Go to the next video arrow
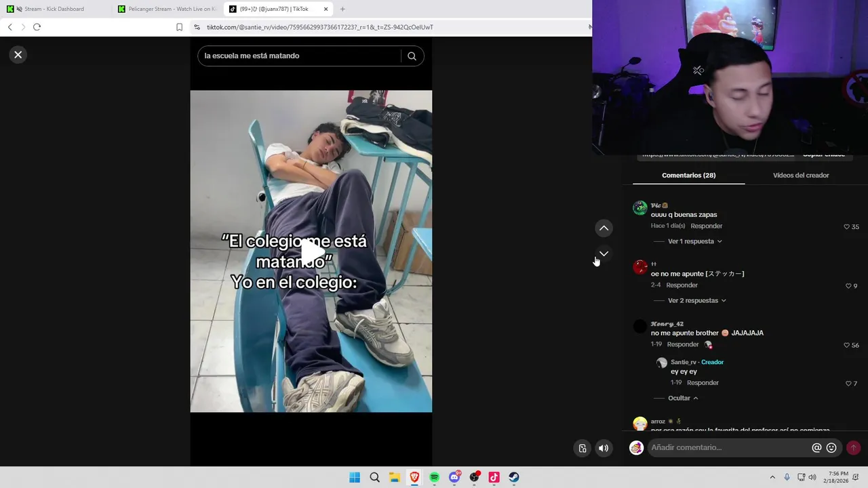Image resolution: width=868 pixels, height=488 pixels. click(x=604, y=253)
